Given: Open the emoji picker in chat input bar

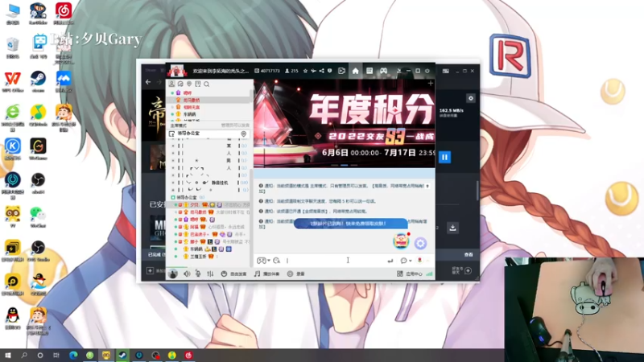Looking at the screenshot, I should 276,261.
